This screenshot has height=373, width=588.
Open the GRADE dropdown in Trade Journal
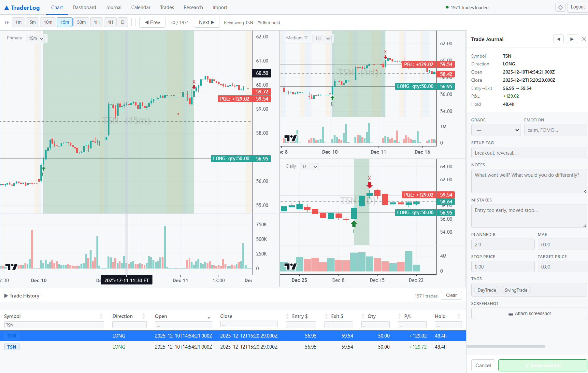[x=496, y=130]
